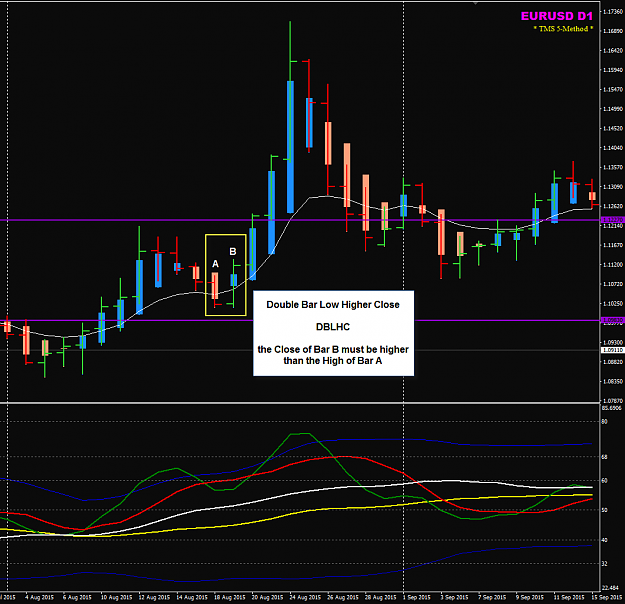Click the 85.6906 indicator scale value
This screenshot has height=604, width=625.
pyautogui.click(x=612, y=408)
